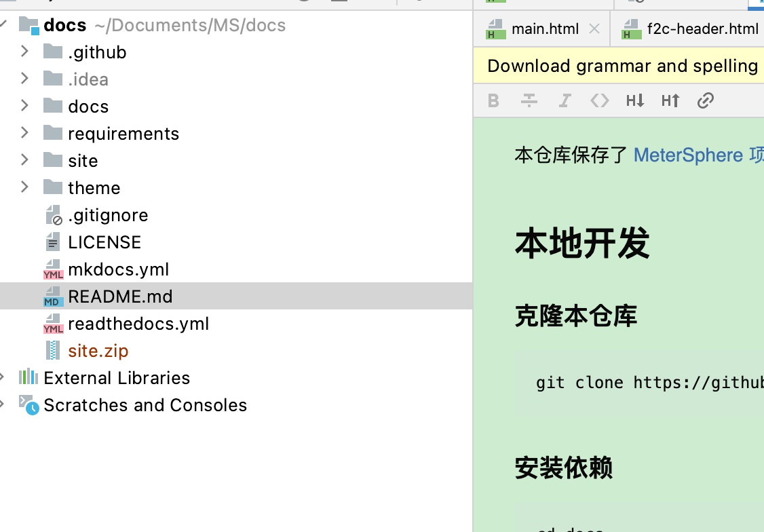The image size is (764, 532).
Task: Toggle italic formatting
Action: point(565,100)
